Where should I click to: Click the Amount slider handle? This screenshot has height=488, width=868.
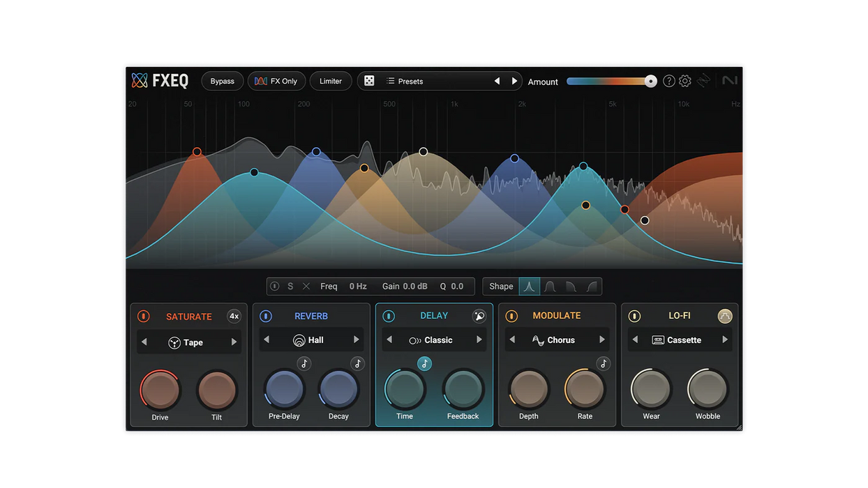[650, 81]
